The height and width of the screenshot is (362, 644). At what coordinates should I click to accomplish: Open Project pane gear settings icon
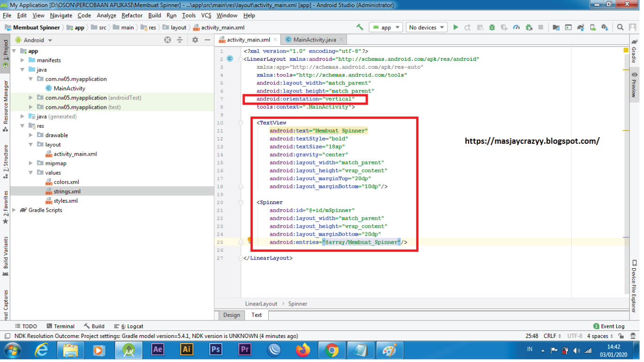pyautogui.click(x=195, y=40)
